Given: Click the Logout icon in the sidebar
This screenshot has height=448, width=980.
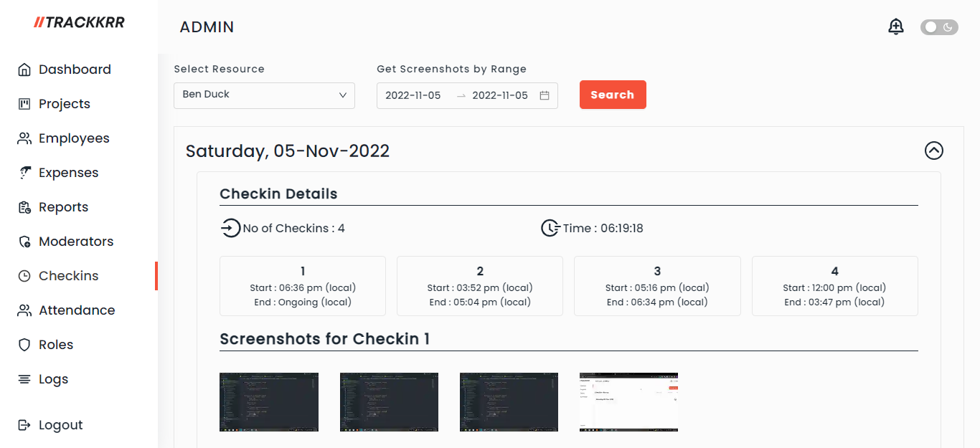Looking at the screenshot, I should pos(24,425).
